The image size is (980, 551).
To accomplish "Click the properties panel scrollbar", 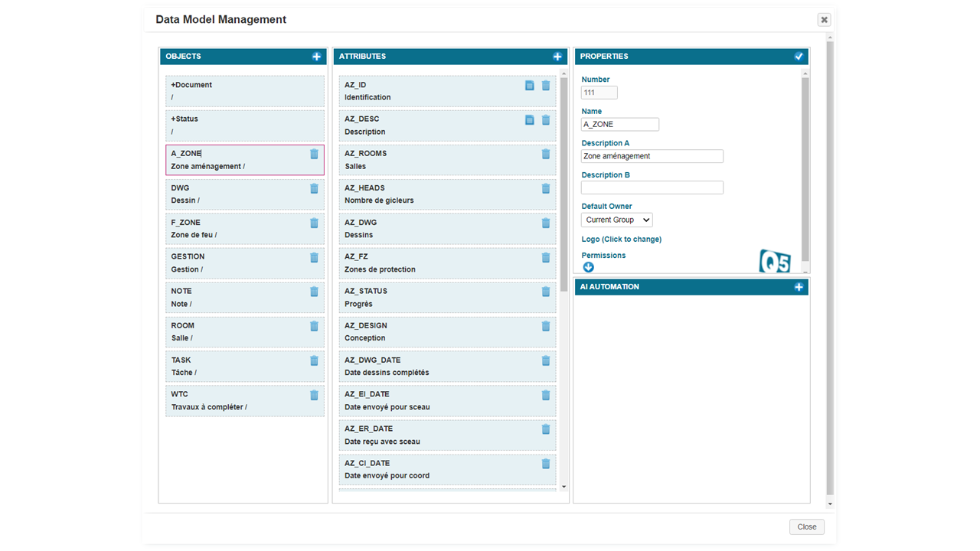I will (x=805, y=168).
